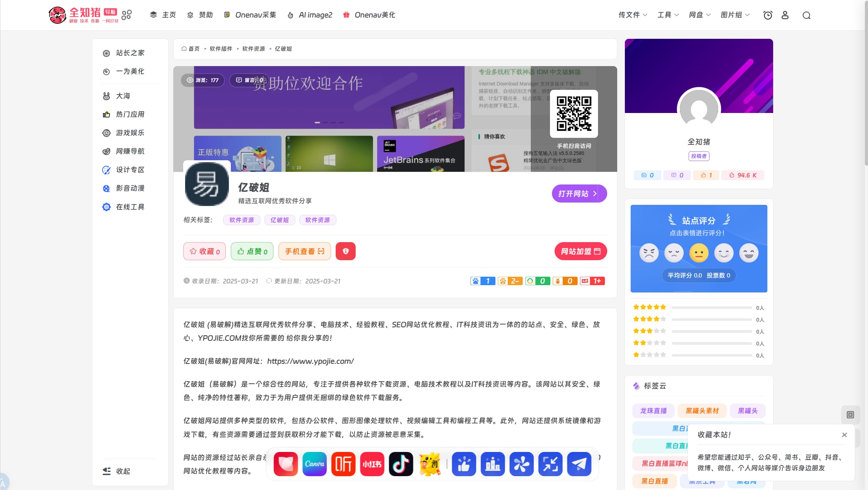Viewport: 868px width, 490px height.
Task: Open the 龙珠直播 tag
Action: 653,411
